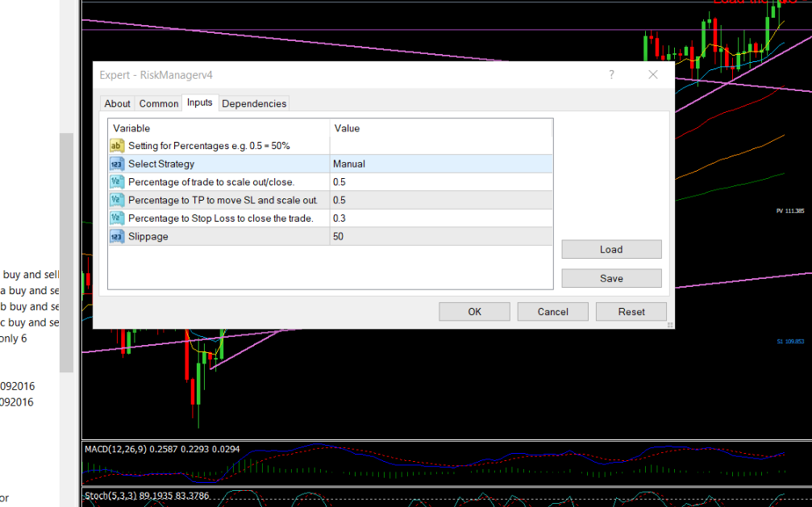
Task: Close the Expert RiskManagerv4 dialog
Action: [653, 75]
